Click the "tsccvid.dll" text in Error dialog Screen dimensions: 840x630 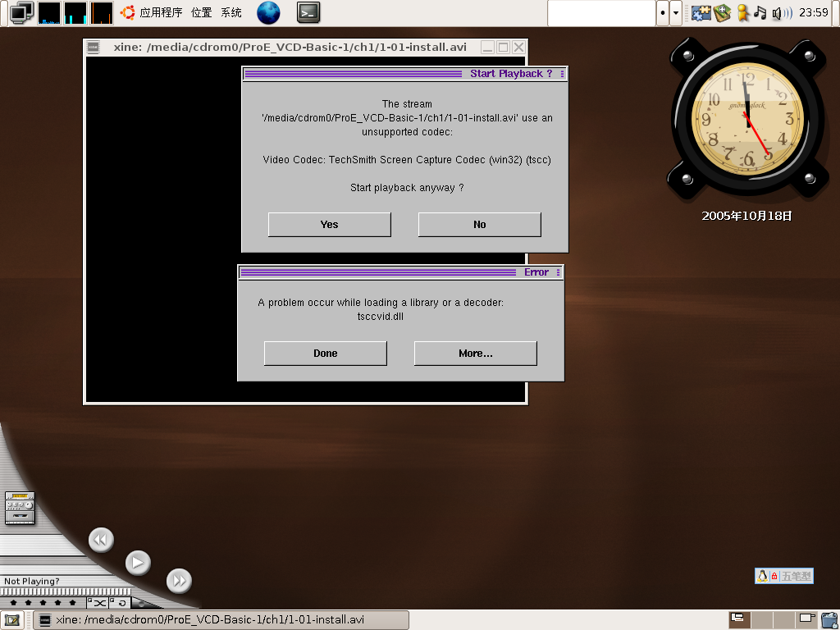[x=381, y=316]
